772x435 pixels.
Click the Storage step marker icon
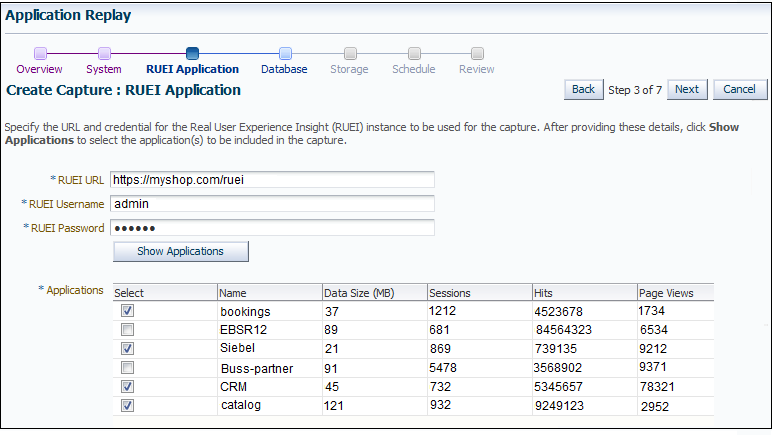click(x=351, y=53)
